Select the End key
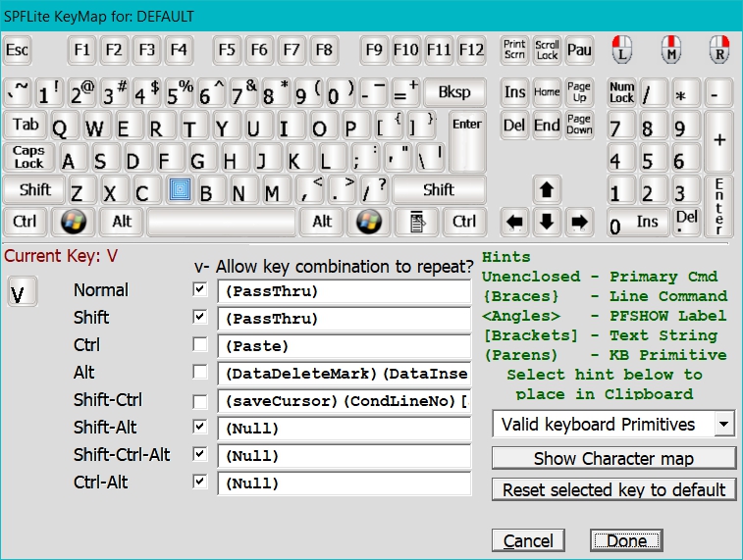 [x=547, y=125]
